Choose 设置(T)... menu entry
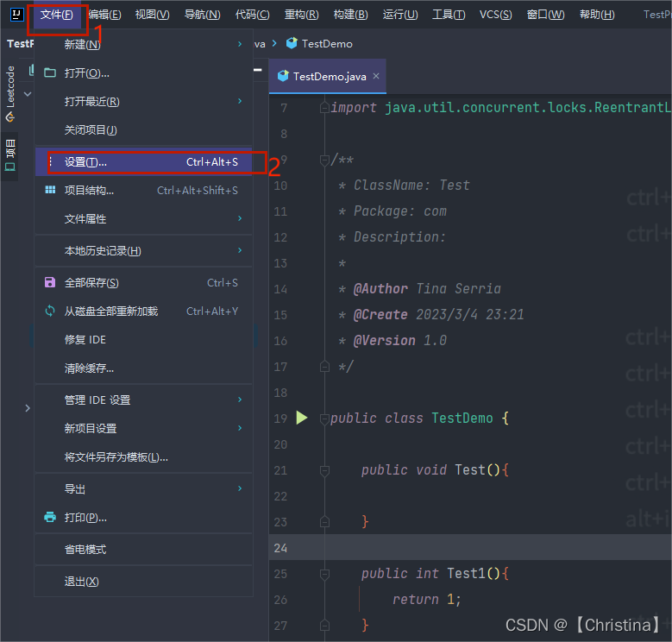672x642 pixels. (x=143, y=162)
